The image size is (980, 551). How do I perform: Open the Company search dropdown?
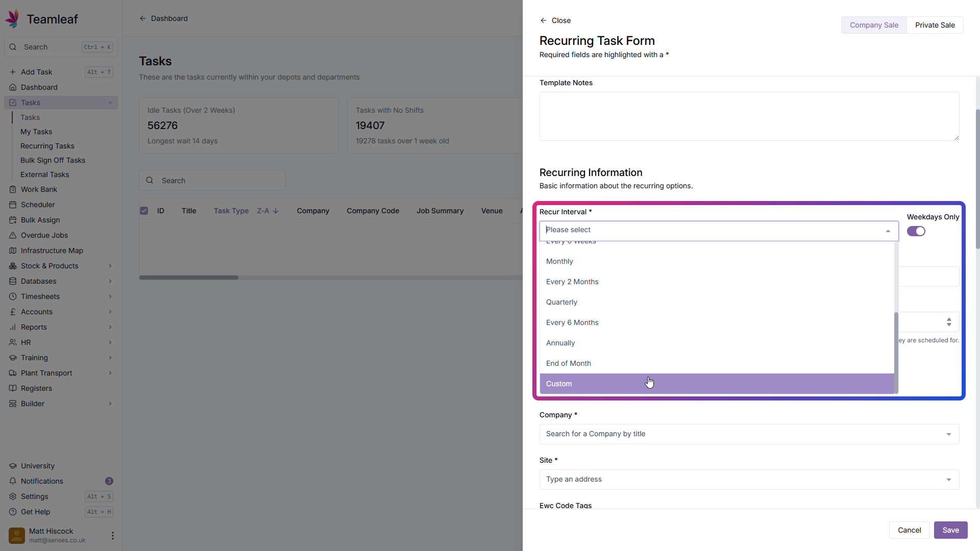(x=749, y=434)
